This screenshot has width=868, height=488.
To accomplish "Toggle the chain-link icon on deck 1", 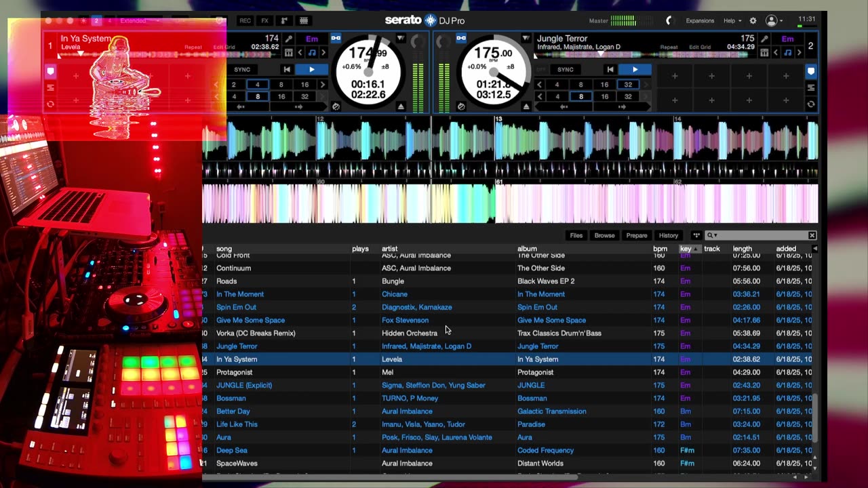I will point(336,38).
